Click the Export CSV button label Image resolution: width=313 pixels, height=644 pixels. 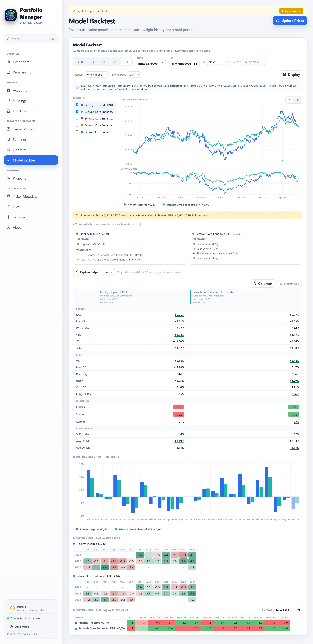(292, 284)
